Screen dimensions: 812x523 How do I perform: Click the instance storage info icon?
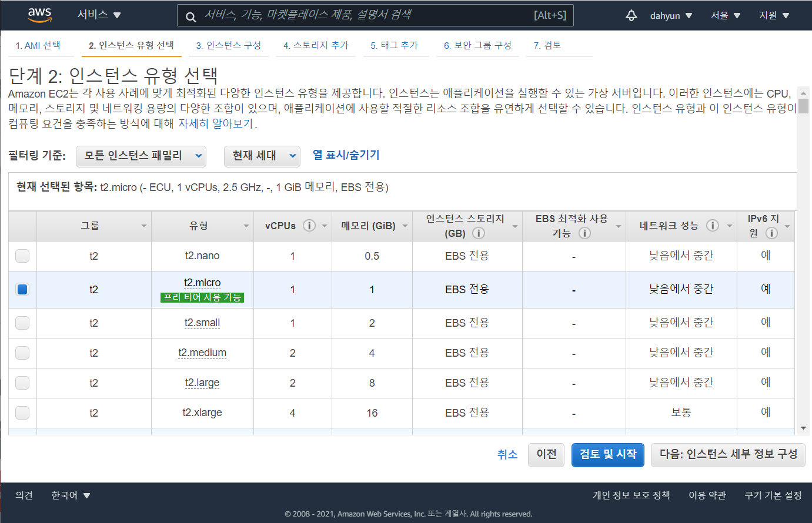[x=479, y=233]
